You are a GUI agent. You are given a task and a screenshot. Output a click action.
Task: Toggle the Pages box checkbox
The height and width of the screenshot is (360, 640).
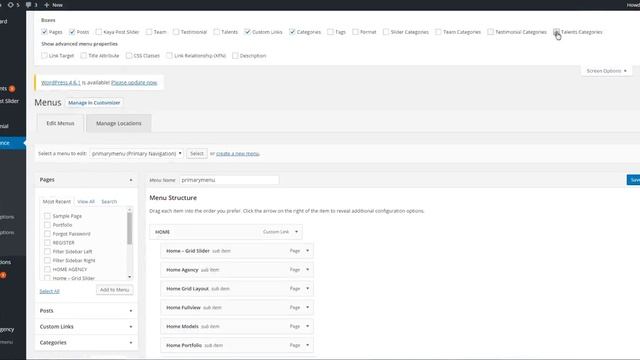[44, 32]
